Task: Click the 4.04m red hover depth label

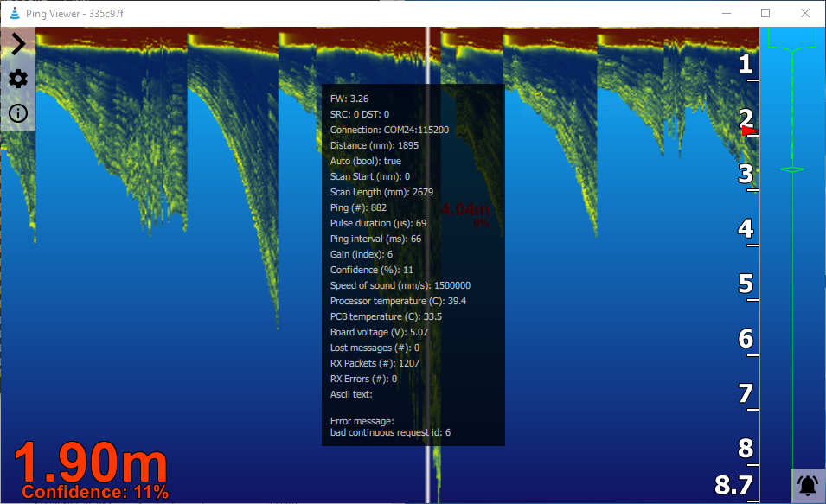Action: pos(465,209)
